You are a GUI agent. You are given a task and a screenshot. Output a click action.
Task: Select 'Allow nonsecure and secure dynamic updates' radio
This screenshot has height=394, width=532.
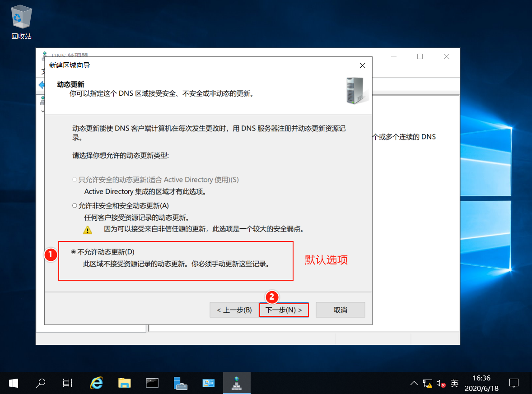[75, 205]
